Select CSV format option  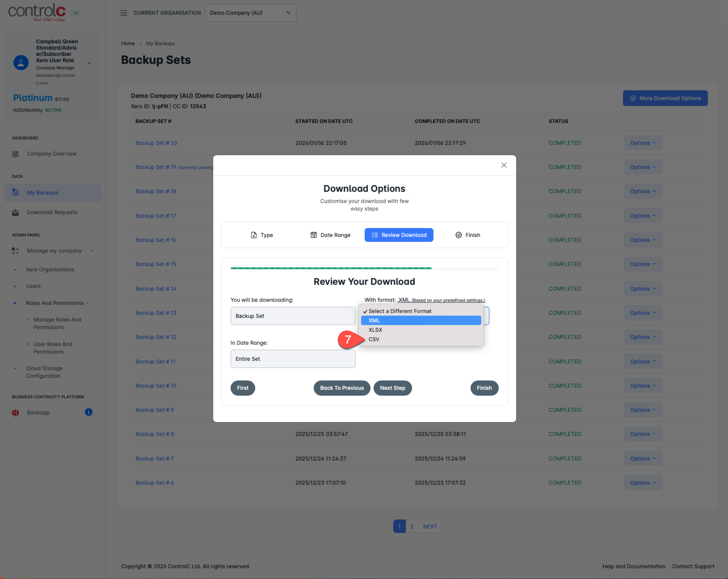point(374,339)
